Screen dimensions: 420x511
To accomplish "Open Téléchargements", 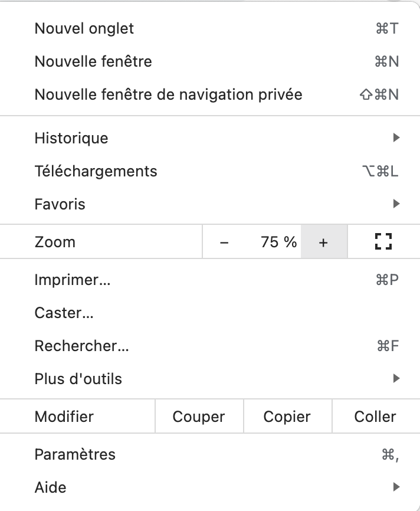I will 96,171.
